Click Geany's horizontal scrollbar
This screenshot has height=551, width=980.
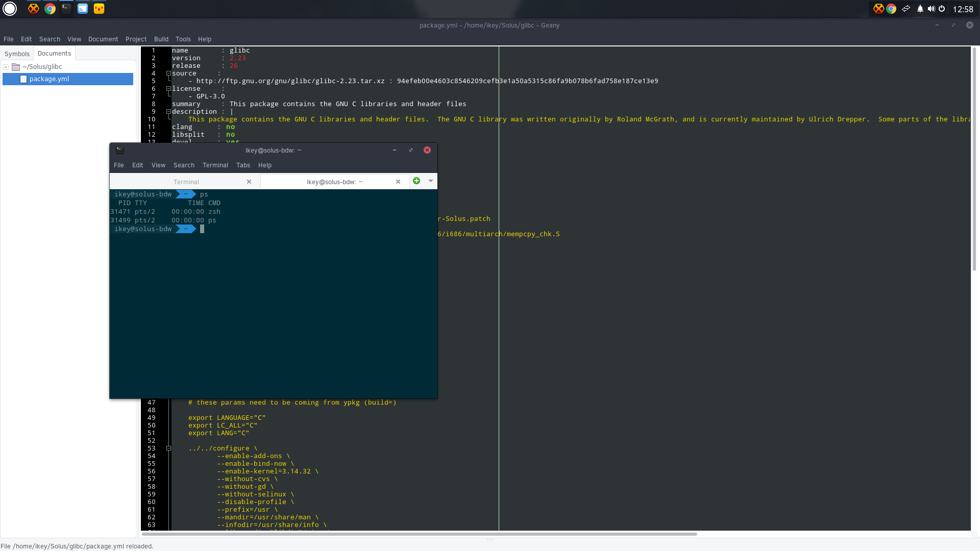[419, 534]
